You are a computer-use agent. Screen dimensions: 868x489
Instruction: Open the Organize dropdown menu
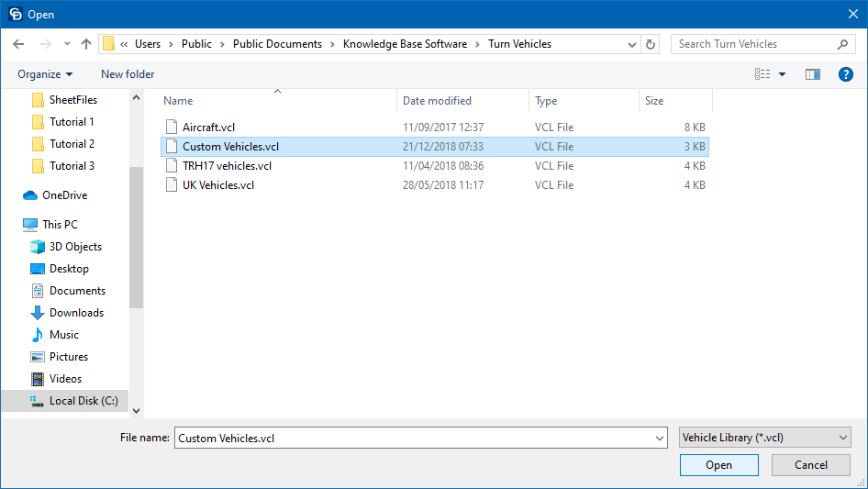pyautogui.click(x=45, y=74)
